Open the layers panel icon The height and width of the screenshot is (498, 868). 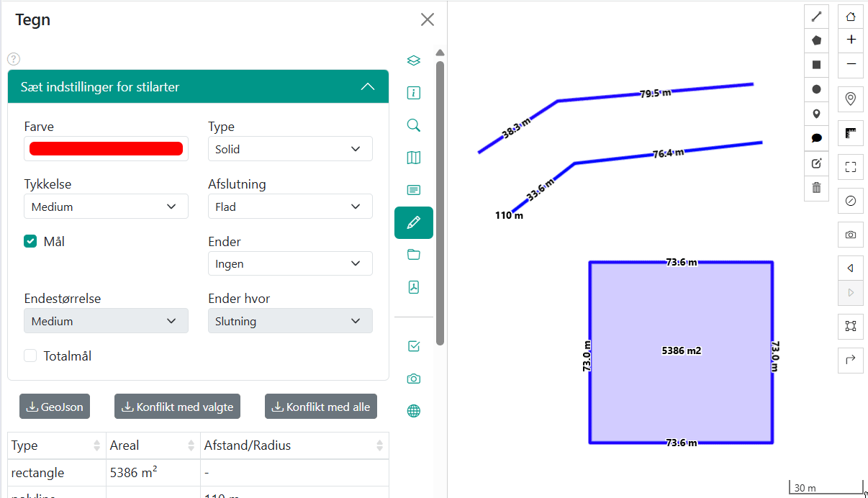click(x=413, y=60)
